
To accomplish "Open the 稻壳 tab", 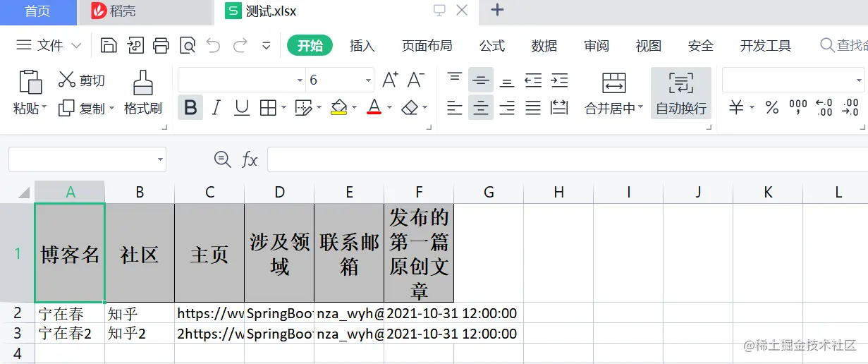I will click(x=145, y=11).
